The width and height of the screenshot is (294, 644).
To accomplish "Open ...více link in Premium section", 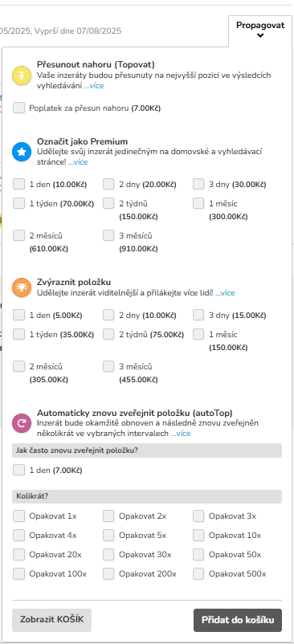I will coord(78,162).
